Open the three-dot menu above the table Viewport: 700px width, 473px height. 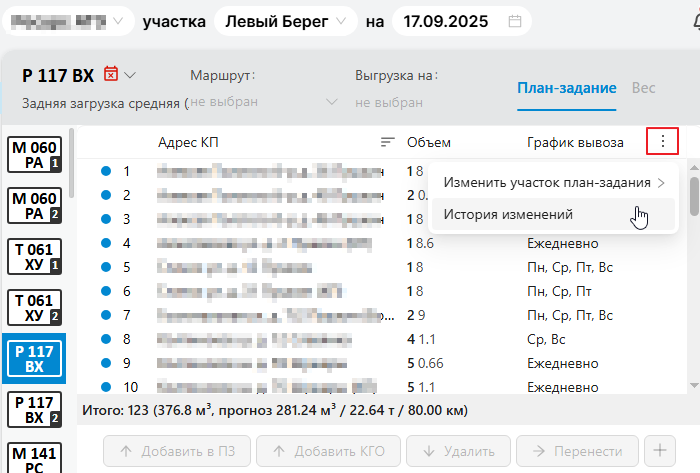pos(662,142)
